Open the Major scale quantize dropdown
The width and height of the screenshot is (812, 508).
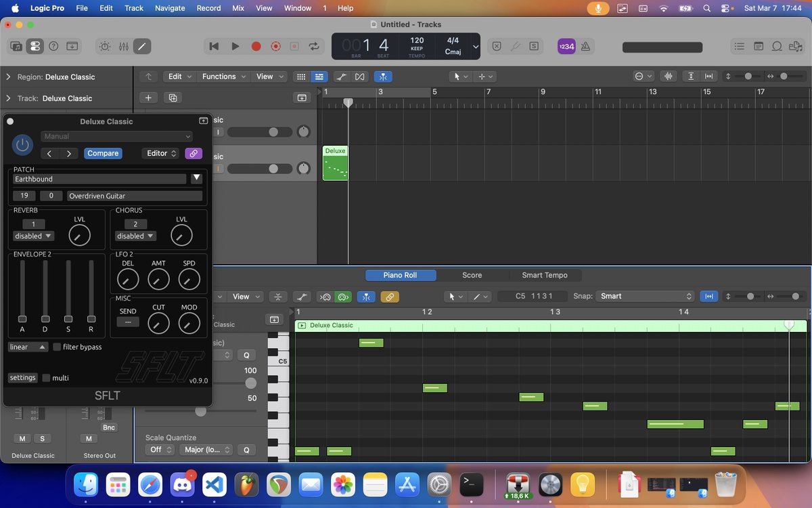tap(207, 450)
